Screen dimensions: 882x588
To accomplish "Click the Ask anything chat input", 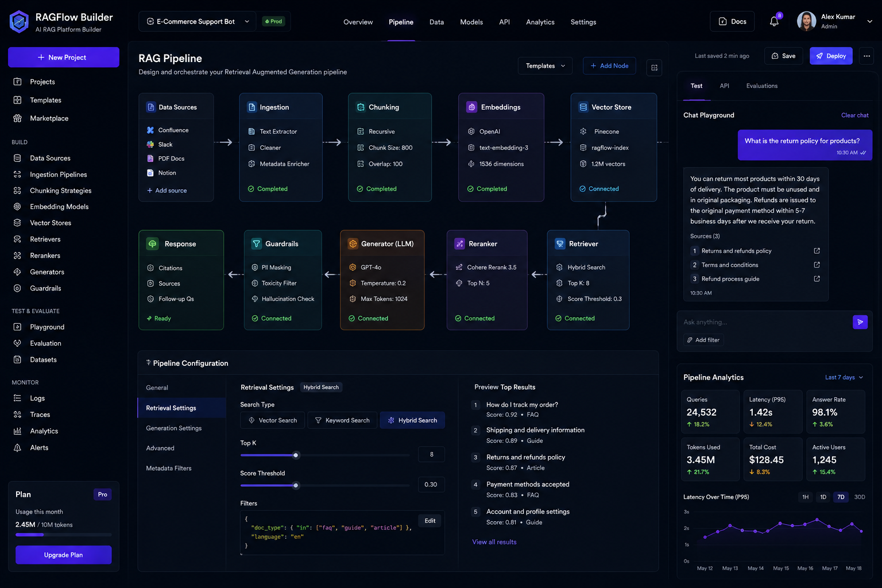I will tap(765, 322).
